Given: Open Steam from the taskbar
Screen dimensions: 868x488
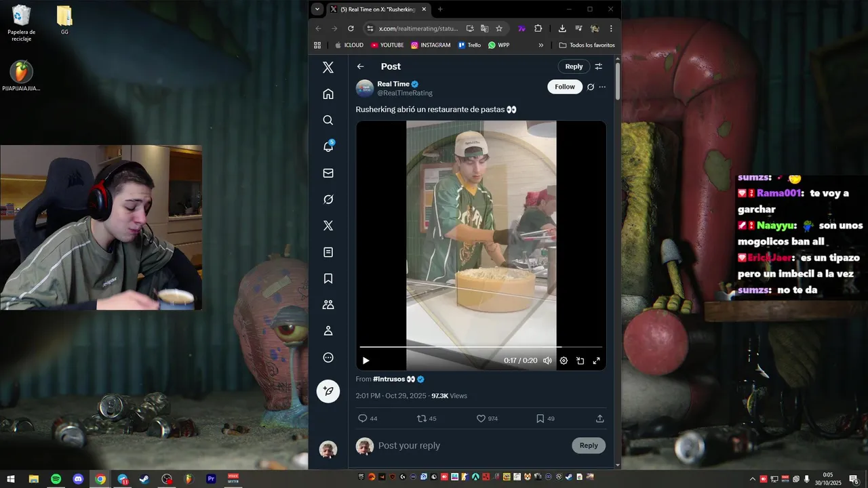Looking at the screenshot, I should point(144,479).
